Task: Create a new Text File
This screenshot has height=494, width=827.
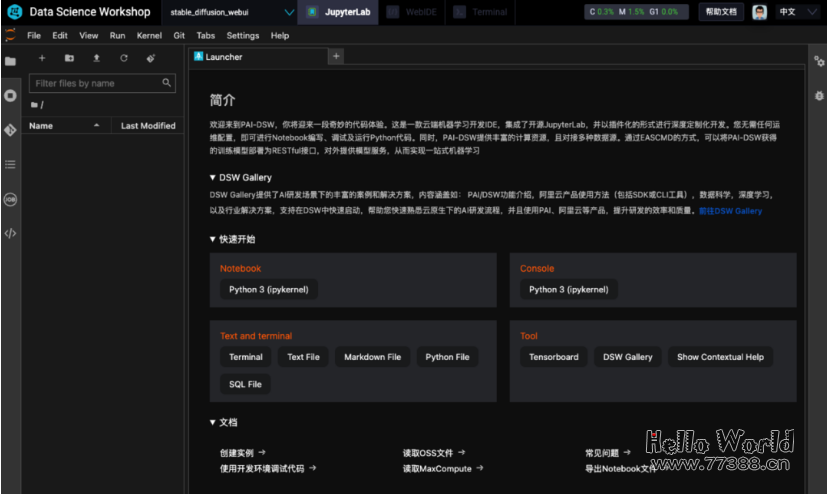Action: click(x=303, y=357)
